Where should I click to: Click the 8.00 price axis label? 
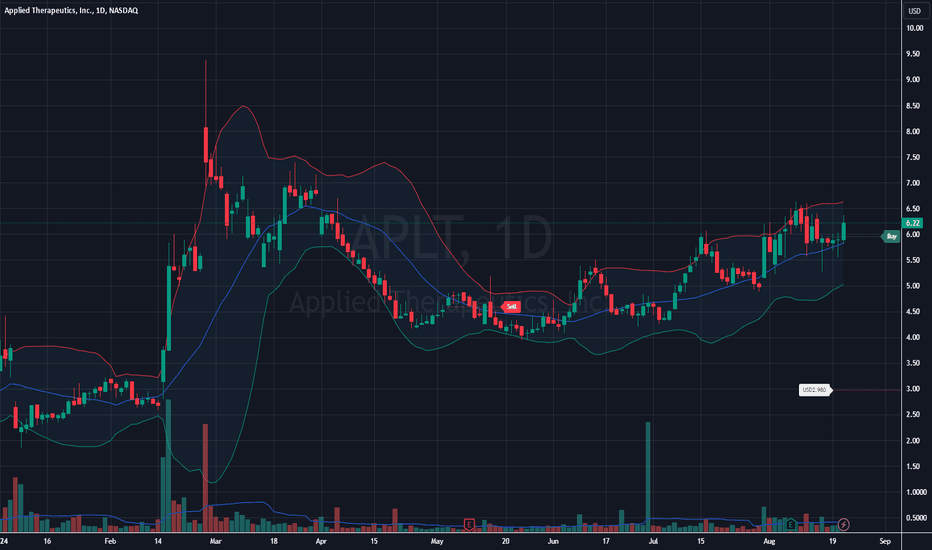click(x=912, y=131)
